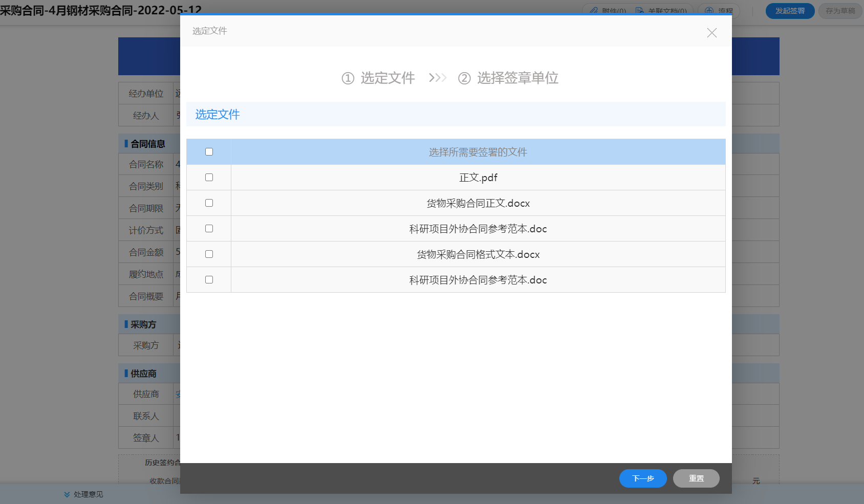Click the 合同期限 label
Screen dimensions: 864x504
[x=146, y=208]
